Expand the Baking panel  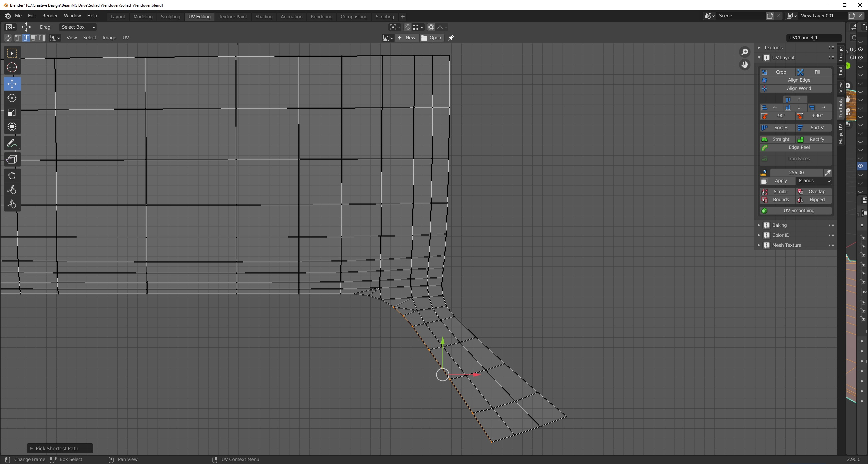click(779, 225)
